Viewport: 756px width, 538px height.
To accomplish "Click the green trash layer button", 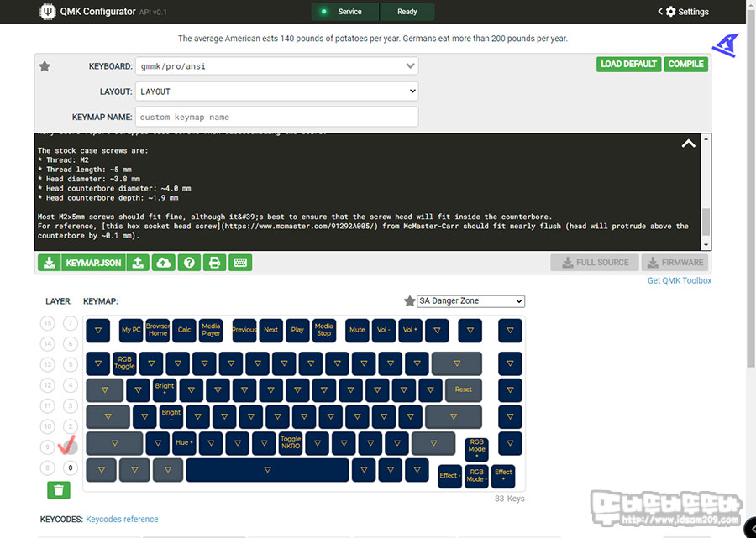I will [59, 490].
